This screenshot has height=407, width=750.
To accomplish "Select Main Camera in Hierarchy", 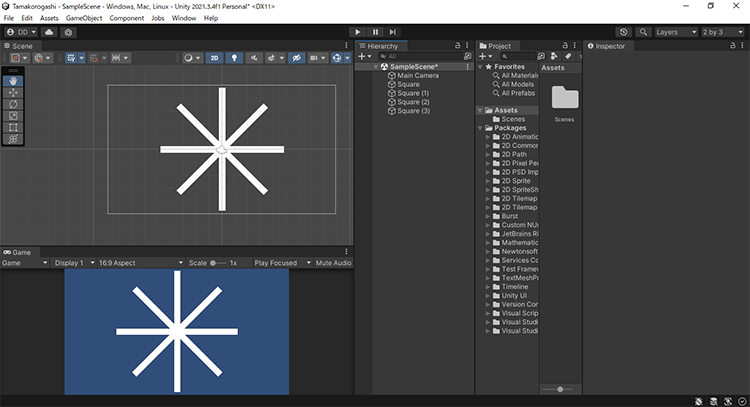I will point(418,75).
